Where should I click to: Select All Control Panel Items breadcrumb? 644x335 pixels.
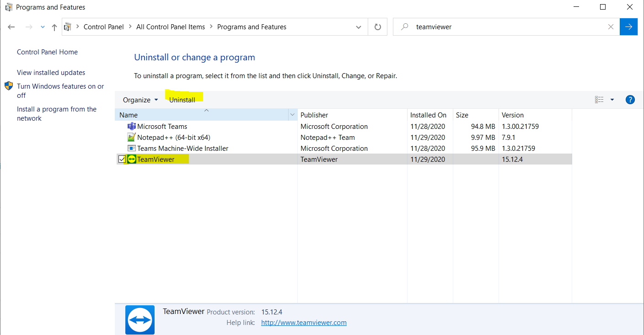(170, 27)
